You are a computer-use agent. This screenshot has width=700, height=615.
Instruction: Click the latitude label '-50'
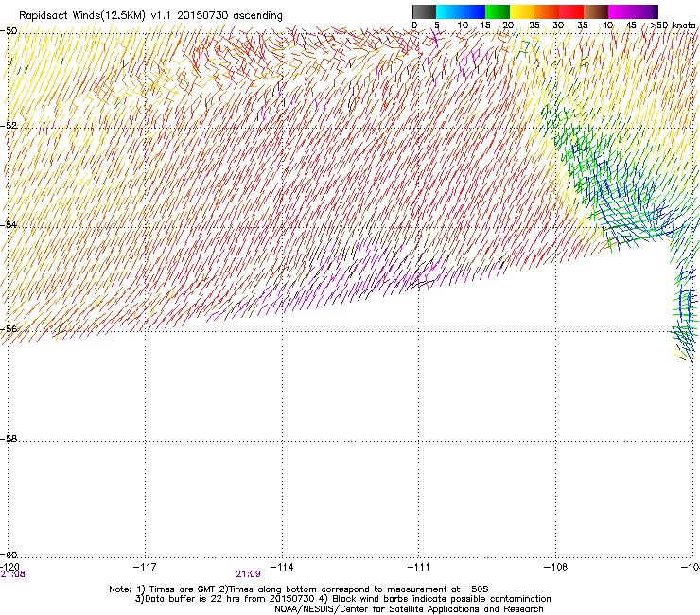pos(9,31)
